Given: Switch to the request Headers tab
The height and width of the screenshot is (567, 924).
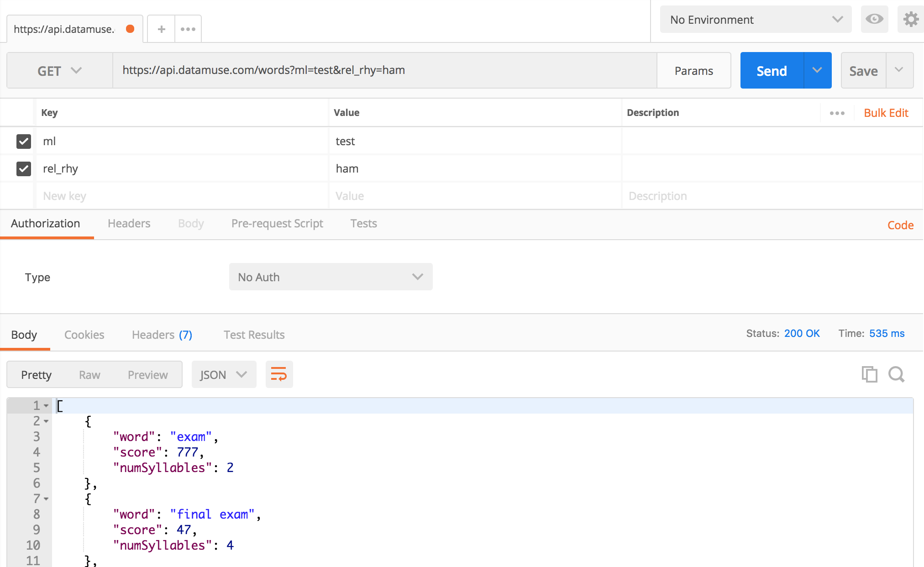Looking at the screenshot, I should [129, 224].
